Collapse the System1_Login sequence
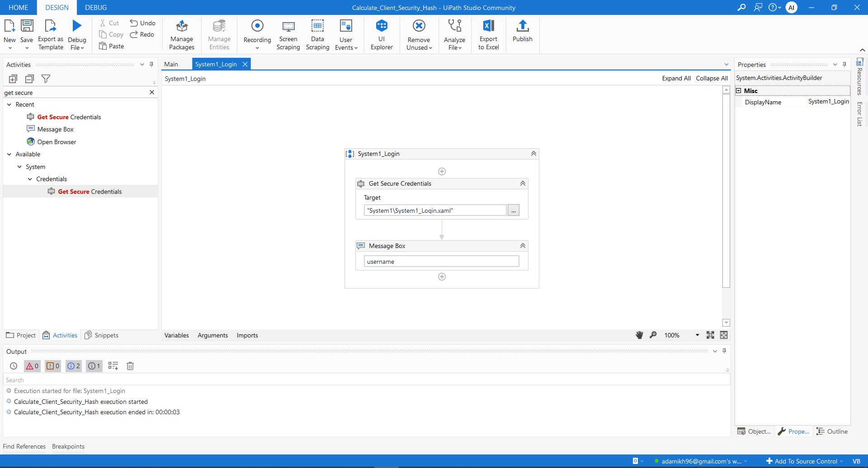Screen dimensions: 868x468 (x=533, y=154)
